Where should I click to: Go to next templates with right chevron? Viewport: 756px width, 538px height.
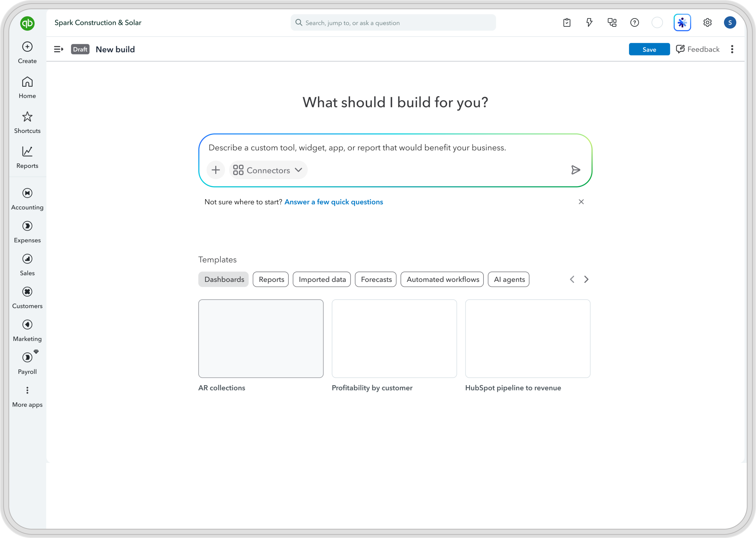click(x=586, y=279)
